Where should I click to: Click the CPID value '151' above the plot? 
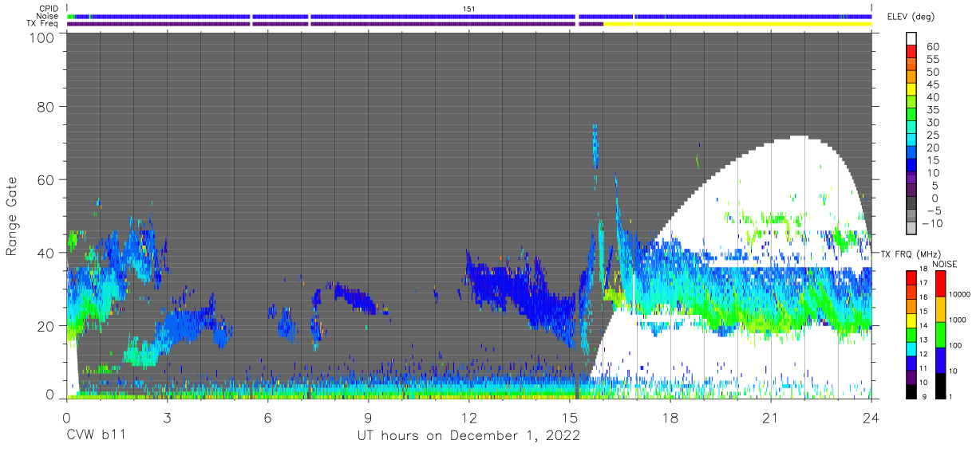click(469, 9)
